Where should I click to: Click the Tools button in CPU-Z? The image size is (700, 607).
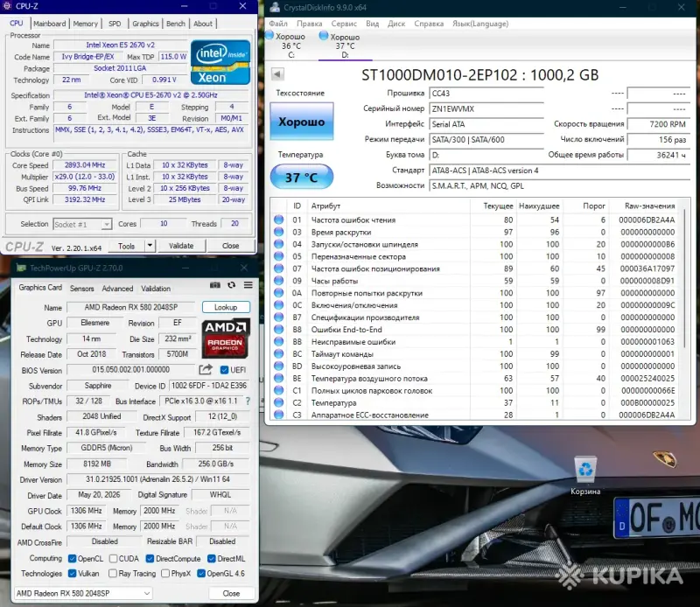pos(126,246)
